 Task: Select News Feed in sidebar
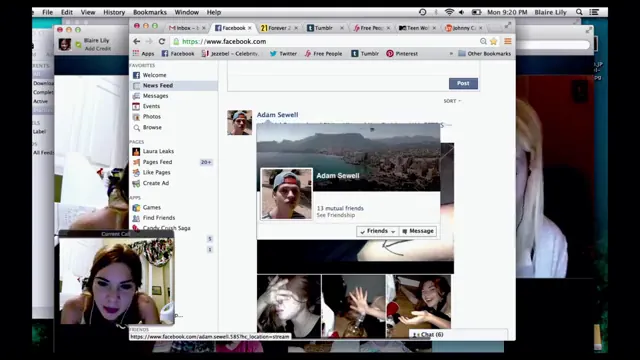pyautogui.click(x=174, y=85)
